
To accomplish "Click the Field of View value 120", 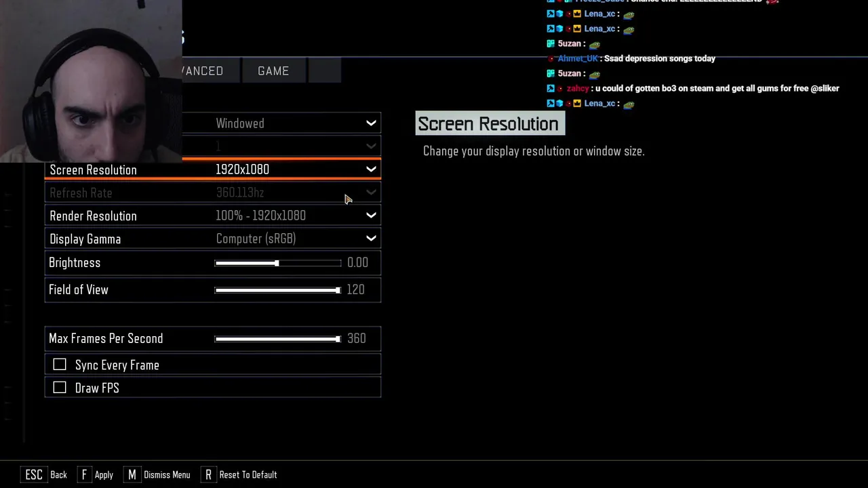I will point(355,290).
